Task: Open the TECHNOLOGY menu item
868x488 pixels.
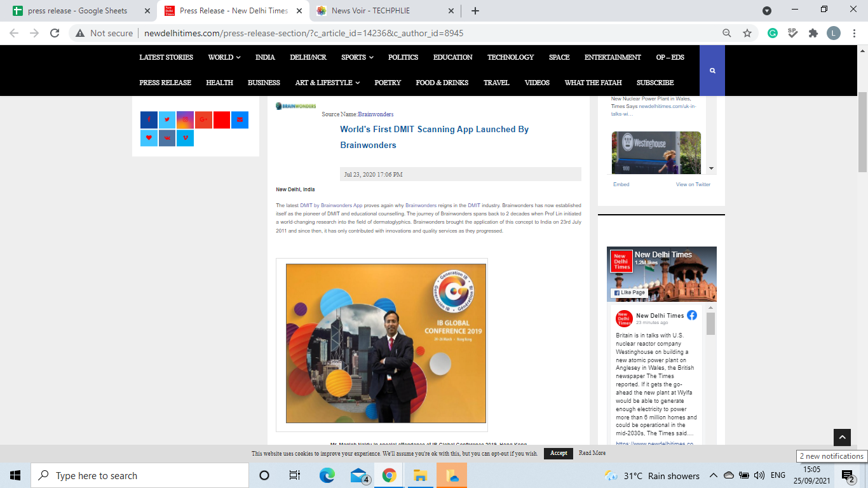Action: 510,57
